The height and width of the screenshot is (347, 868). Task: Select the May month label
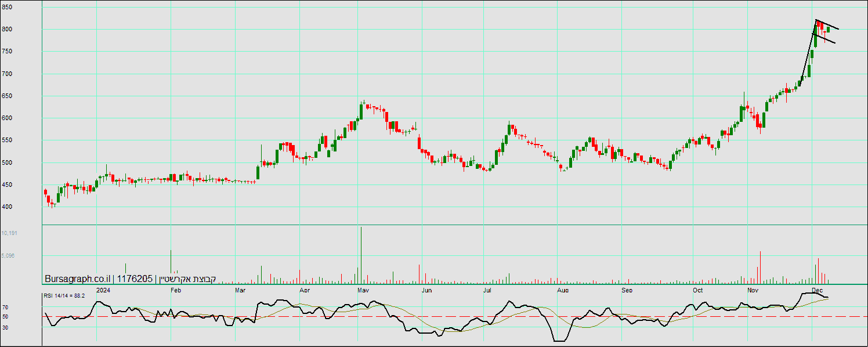(x=363, y=290)
